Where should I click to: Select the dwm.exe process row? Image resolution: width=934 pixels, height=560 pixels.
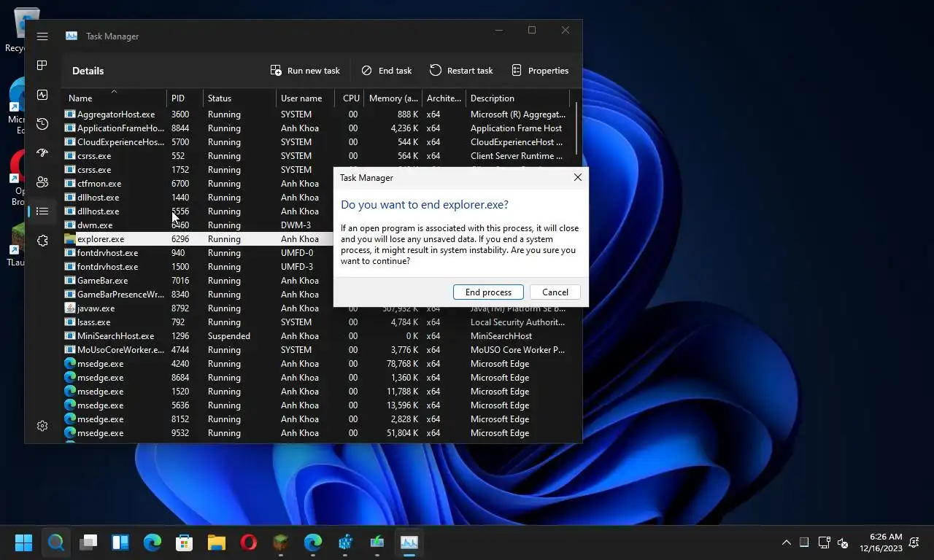[x=197, y=225]
